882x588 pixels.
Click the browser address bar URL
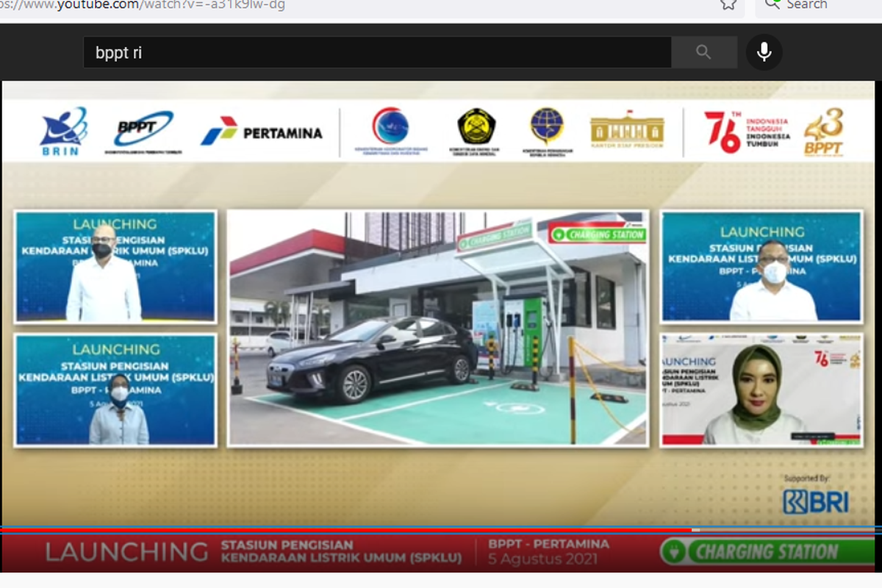[x=147, y=5]
